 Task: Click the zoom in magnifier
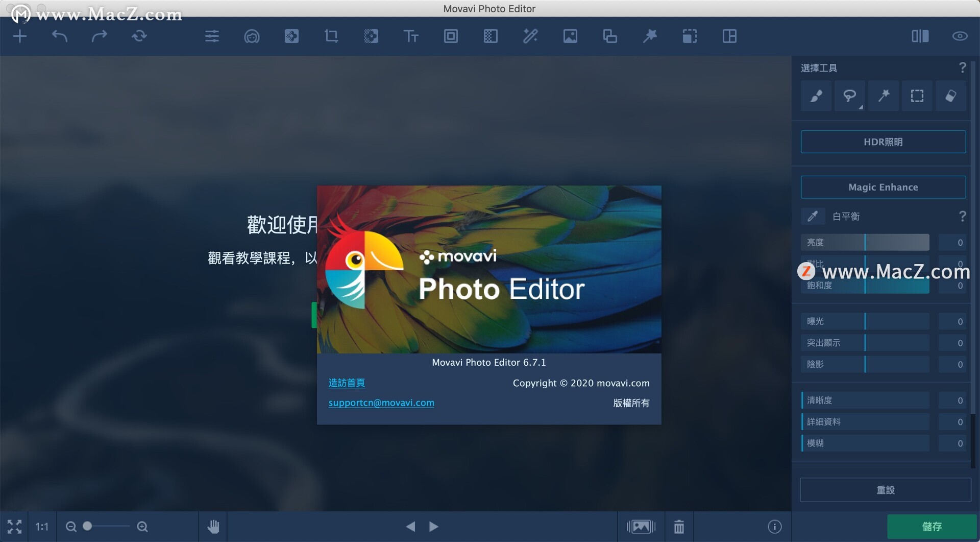[142, 527]
